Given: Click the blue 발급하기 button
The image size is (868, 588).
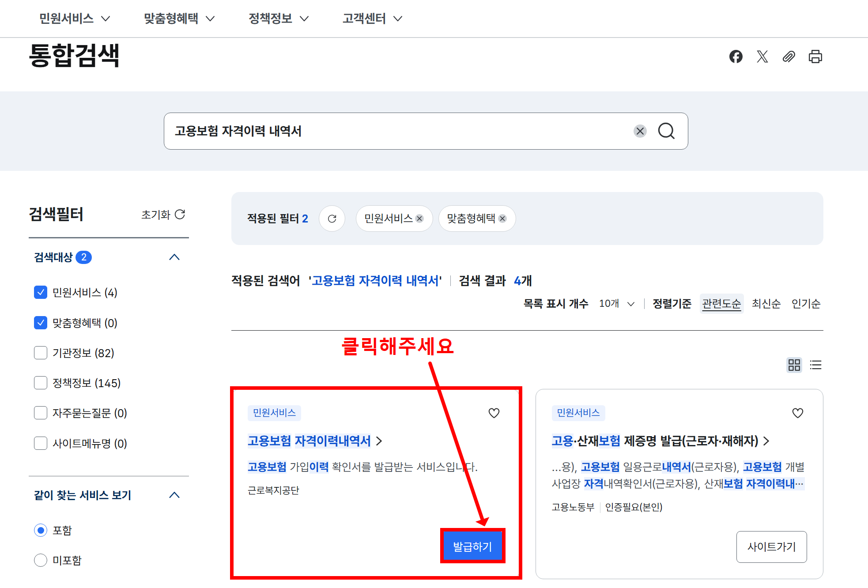Looking at the screenshot, I should [x=472, y=547].
